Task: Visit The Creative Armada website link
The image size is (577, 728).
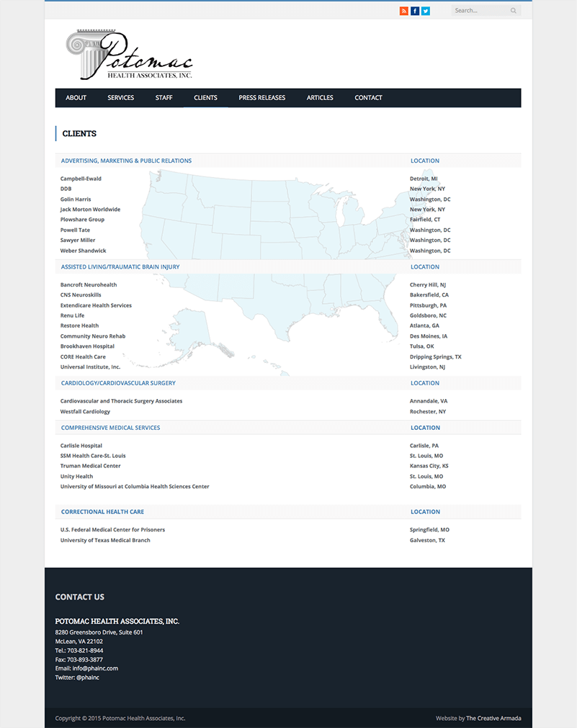Action: coord(493,718)
